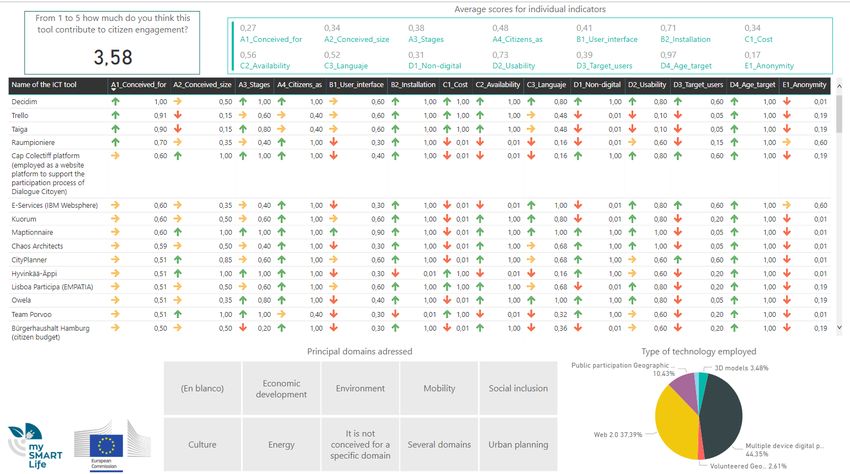This screenshot has height=474, width=850.
Task: Click the B2_Installation average score label
Action: [x=685, y=39]
